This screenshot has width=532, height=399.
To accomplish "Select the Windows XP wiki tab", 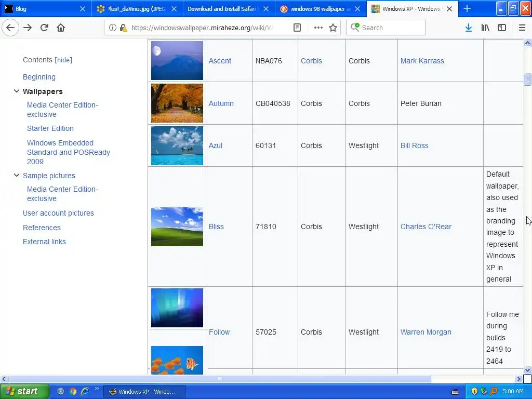I will coord(412,9).
